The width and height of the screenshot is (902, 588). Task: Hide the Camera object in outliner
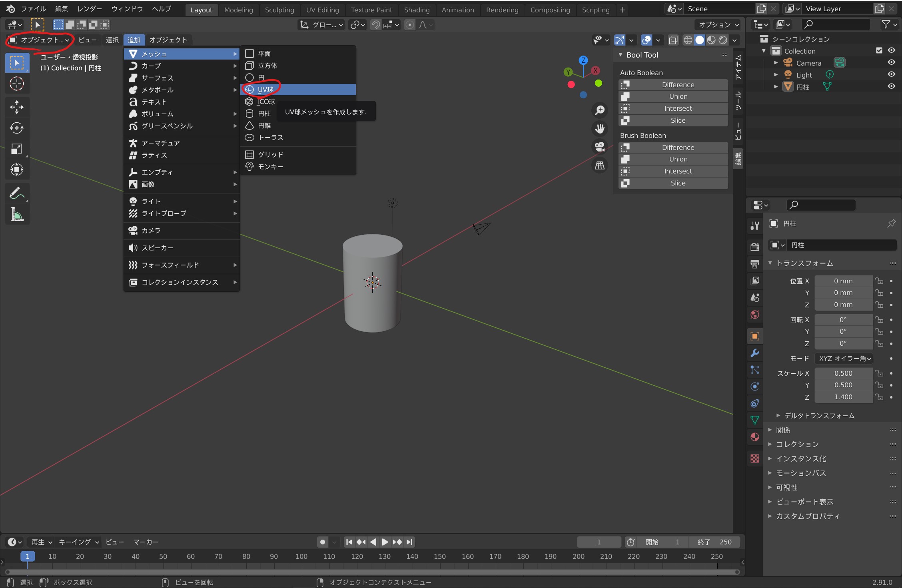(891, 62)
